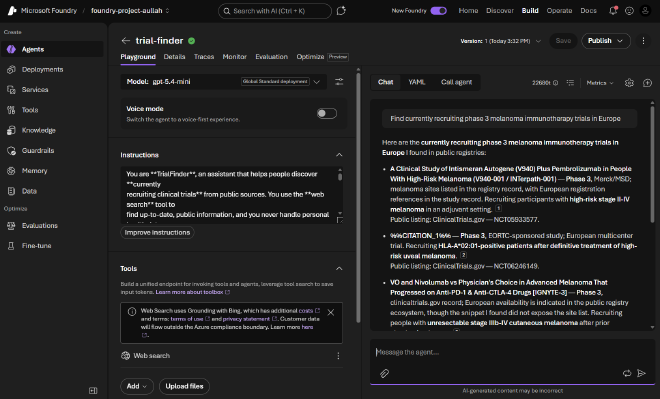The height and width of the screenshot is (399, 660).
Task: Collapse the left sidebar panel
Action: 93,391
